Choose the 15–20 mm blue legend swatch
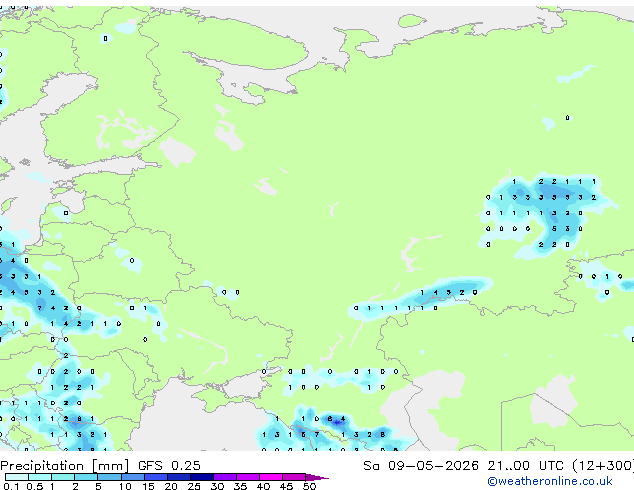The width and height of the screenshot is (634, 490). [x=156, y=477]
